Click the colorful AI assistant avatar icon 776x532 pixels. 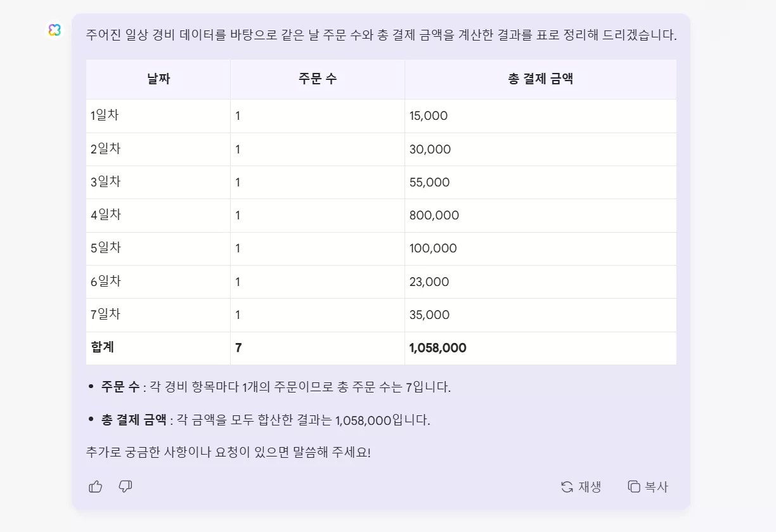tap(55, 29)
